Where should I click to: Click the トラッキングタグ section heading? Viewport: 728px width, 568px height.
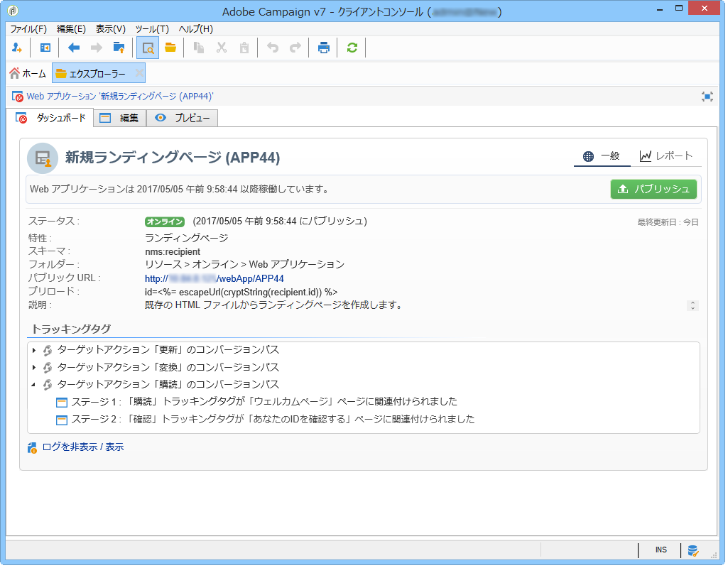(71, 329)
